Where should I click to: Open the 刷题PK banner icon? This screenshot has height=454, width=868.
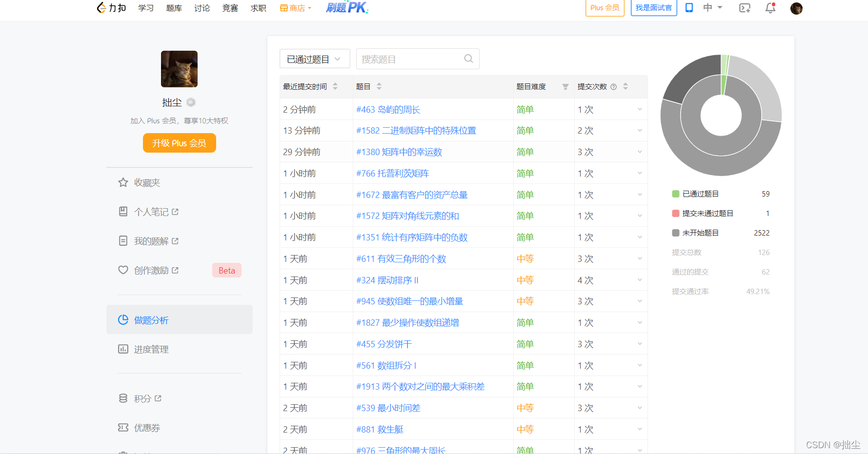347,7
